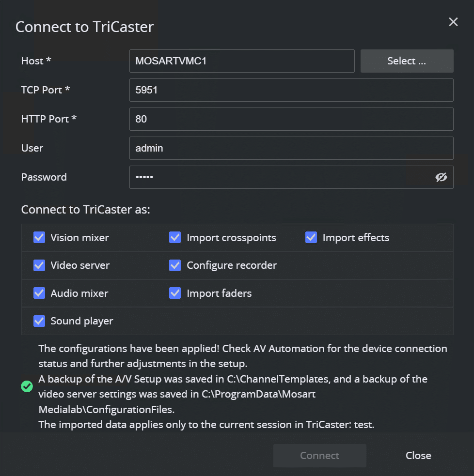Click the green success checkmark icon
The width and height of the screenshot is (474, 476).
(x=27, y=386)
